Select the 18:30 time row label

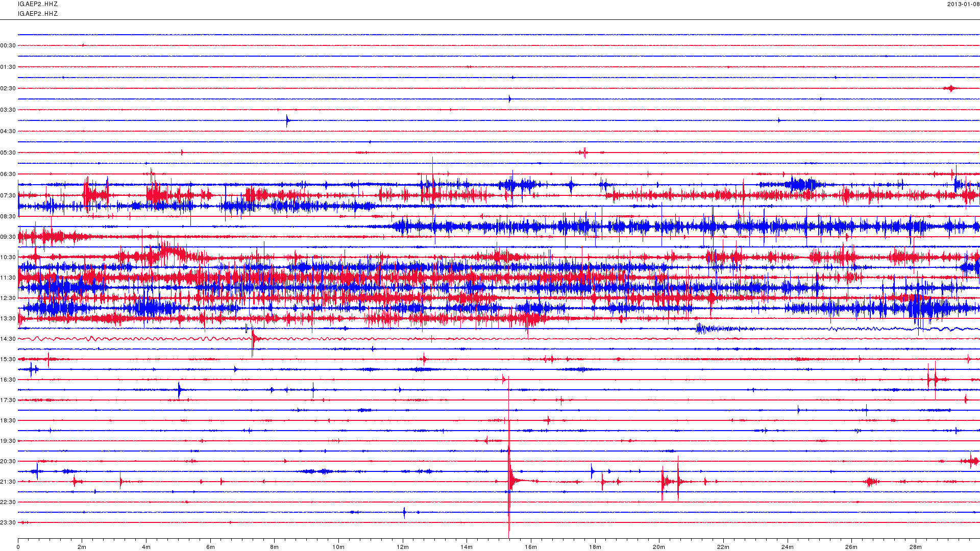coord(8,420)
